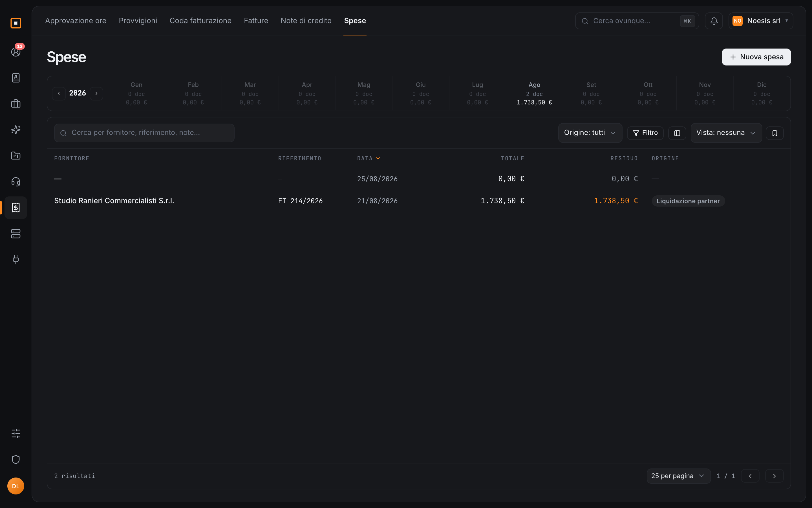Switch to Approvazione ore tab
The image size is (812, 508).
(x=76, y=21)
